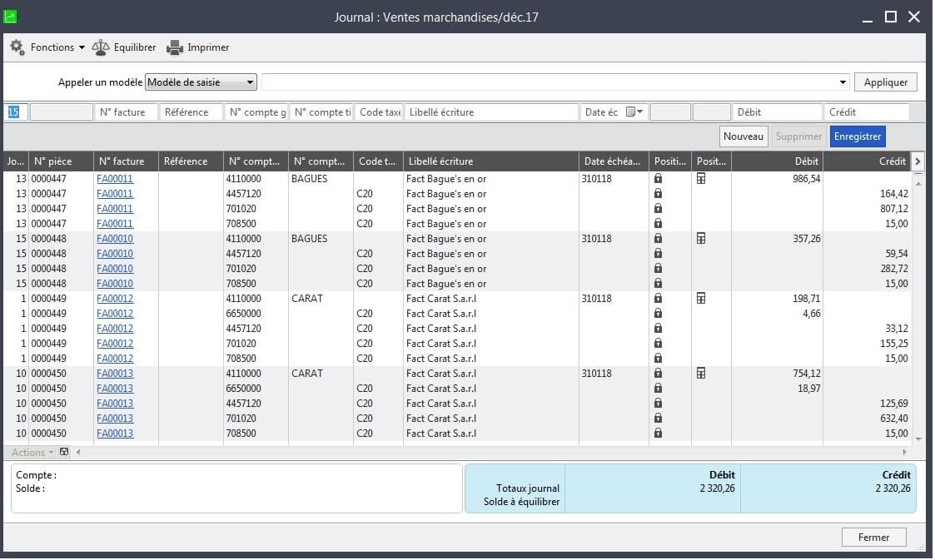Click the table icon on the 357,26 row
The image size is (935, 560).
(701, 238)
